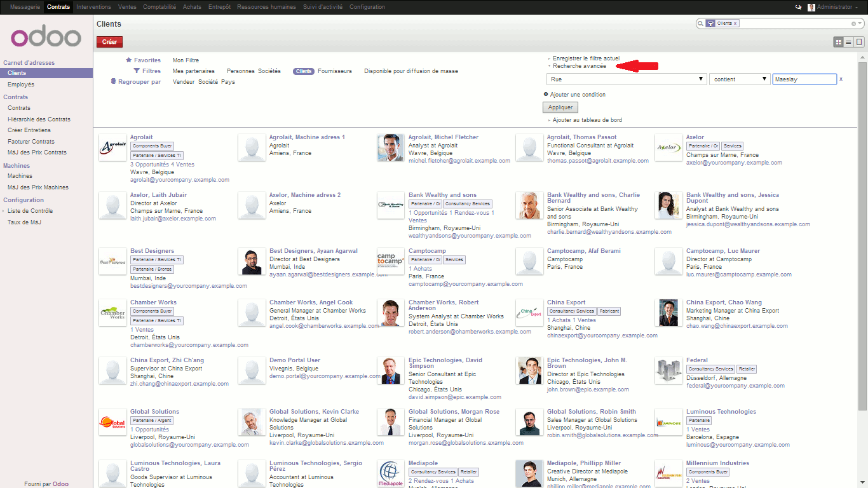Open Axelor company logo thumbnail
The height and width of the screenshot is (488, 868).
pos(668,147)
